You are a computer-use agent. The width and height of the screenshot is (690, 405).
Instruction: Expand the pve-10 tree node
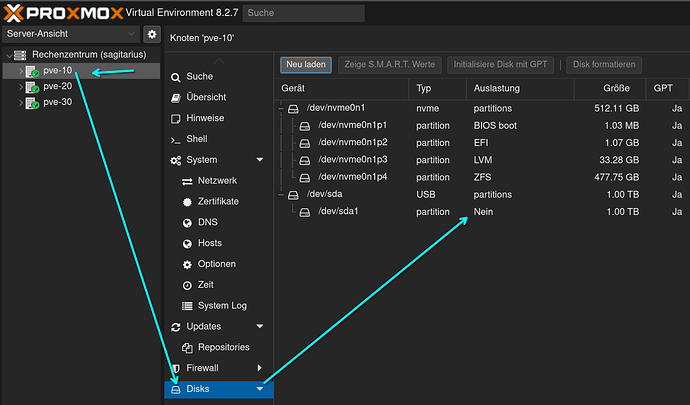[20, 71]
